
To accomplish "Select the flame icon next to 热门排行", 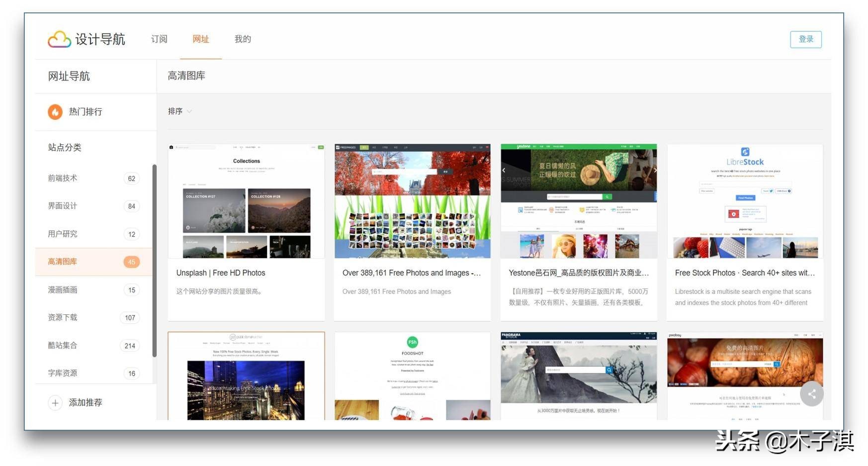I will click(x=55, y=112).
